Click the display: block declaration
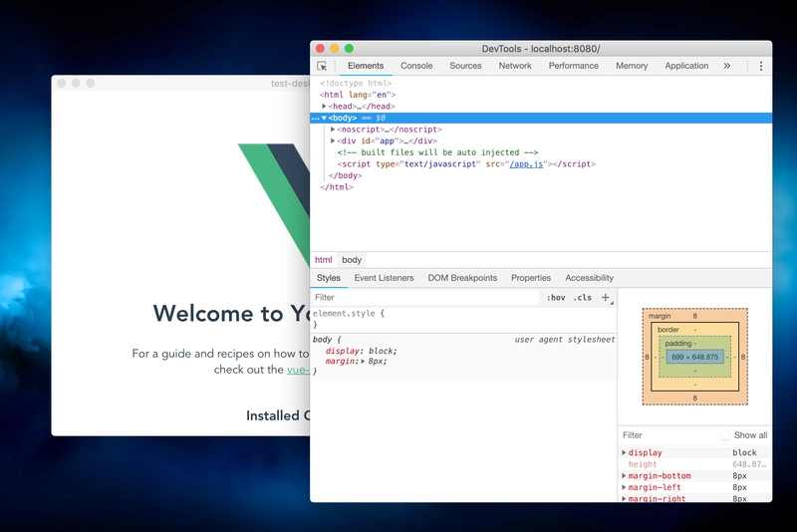This screenshot has height=532, width=797. tap(361, 351)
